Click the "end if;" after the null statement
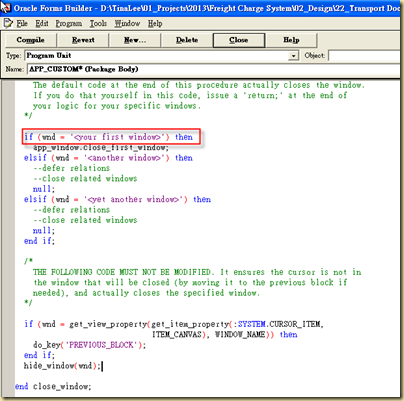Viewport: 404px width, 401px height. click(x=39, y=241)
